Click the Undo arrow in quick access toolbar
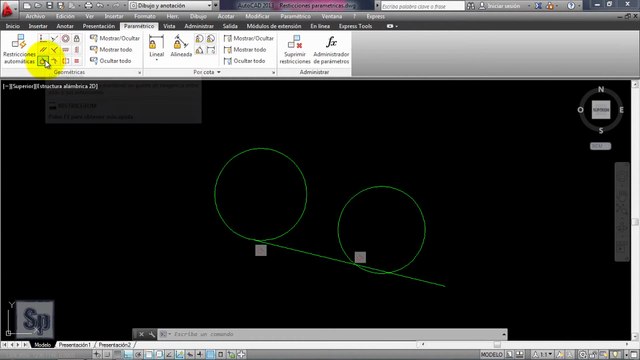This screenshot has height=360, width=640. coord(100,6)
